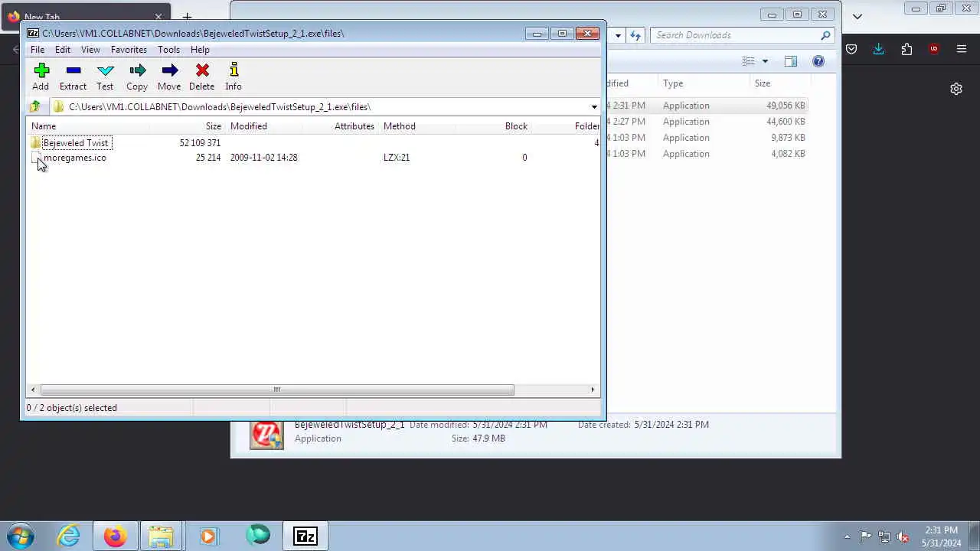This screenshot has height=551, width=980.
Task: Click the 7-Zip address path field
Action: [x=325, y=107]
